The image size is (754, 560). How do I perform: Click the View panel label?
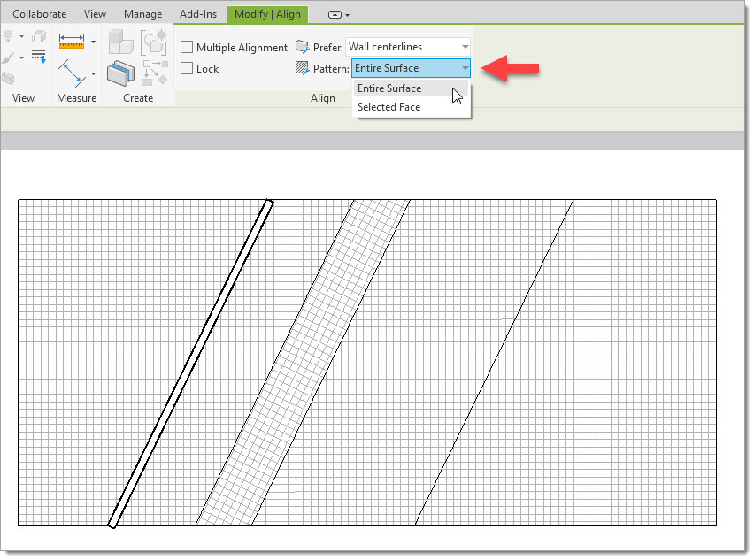pyautogui.click(x=23, y=98)
